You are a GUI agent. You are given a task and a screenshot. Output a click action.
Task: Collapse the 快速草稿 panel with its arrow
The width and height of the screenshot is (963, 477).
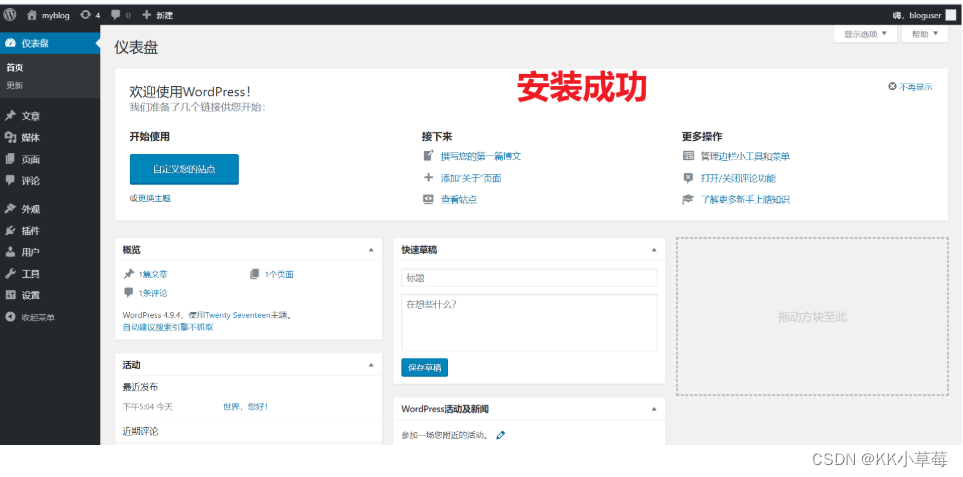coord(654,250)
